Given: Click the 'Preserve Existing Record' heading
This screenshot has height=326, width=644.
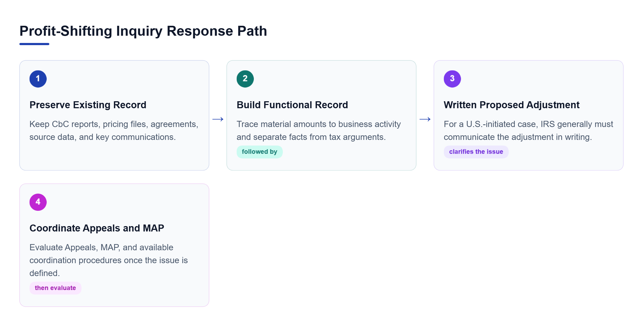Looking at the screenshot, I should pos(88,105).
